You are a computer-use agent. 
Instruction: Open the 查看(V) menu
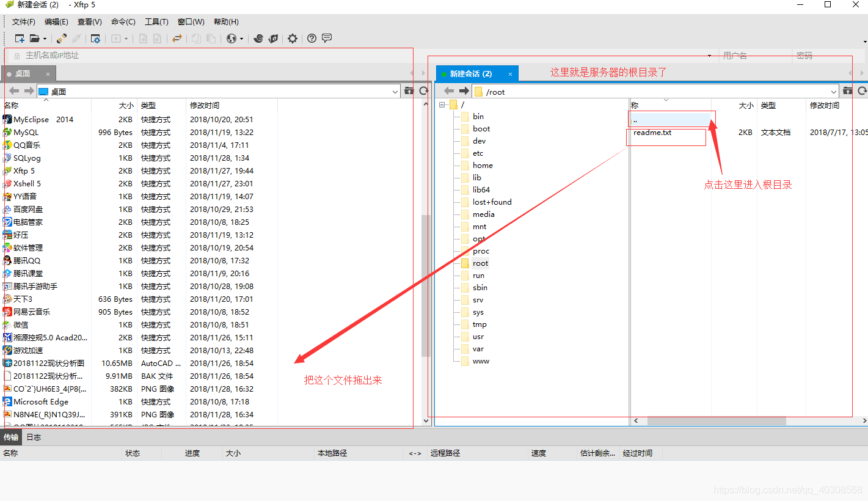click(x=90, y=22)
